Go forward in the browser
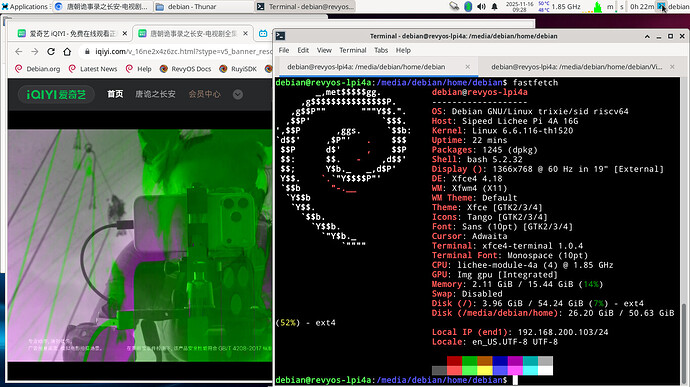Viewport: 690px width, 387px height. (35, 52)
